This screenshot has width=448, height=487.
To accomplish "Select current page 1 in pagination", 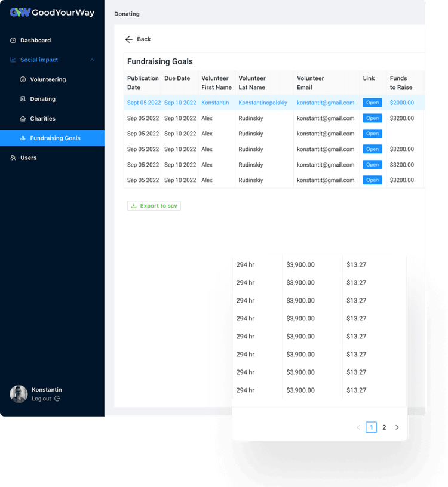I will 371,427.
